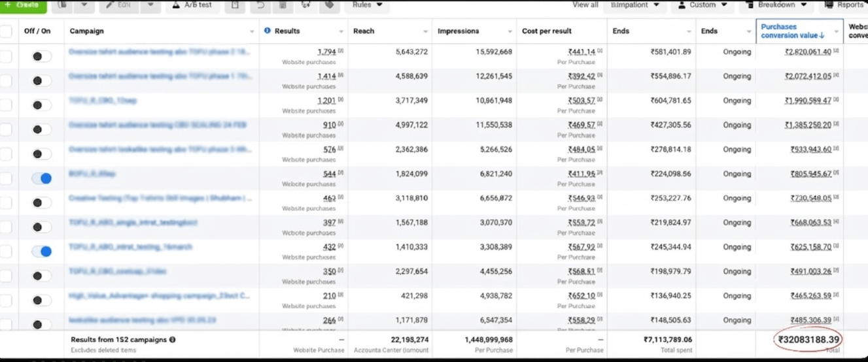Enable the toggle for the 1,794 results campaign

pos(42,56)
